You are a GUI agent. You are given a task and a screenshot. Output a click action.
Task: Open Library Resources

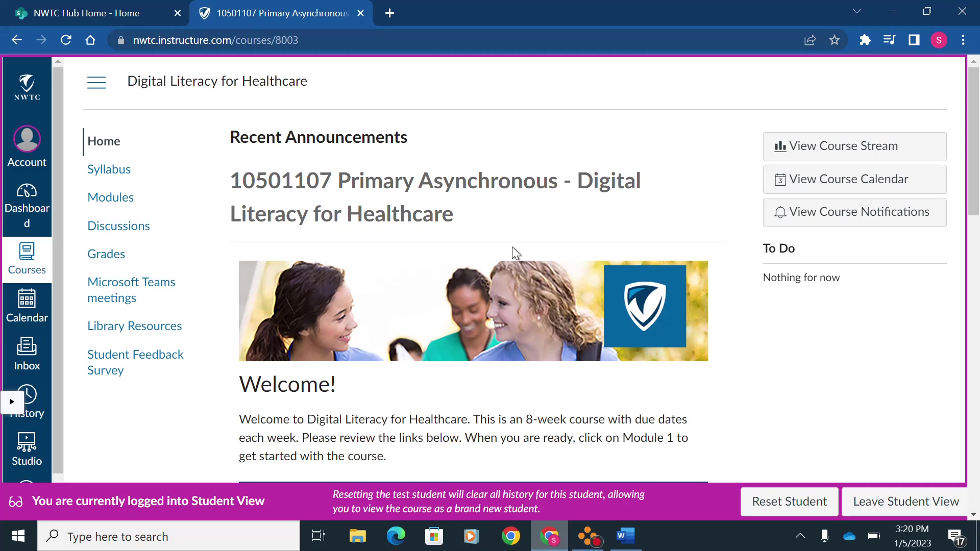coord(134,326)
